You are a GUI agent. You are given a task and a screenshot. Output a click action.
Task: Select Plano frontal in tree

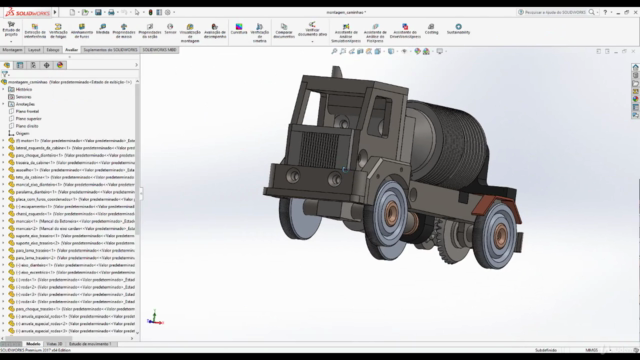tap(27, 111)
